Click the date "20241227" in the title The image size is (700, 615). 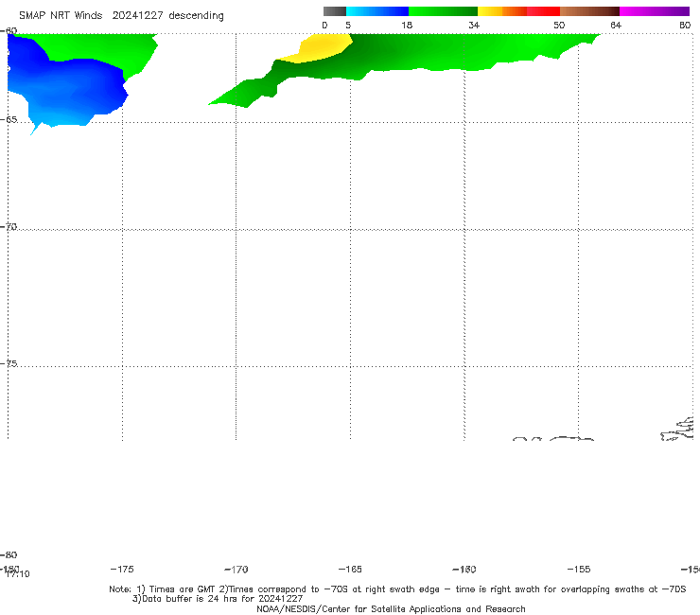click(x=137, y=16)
